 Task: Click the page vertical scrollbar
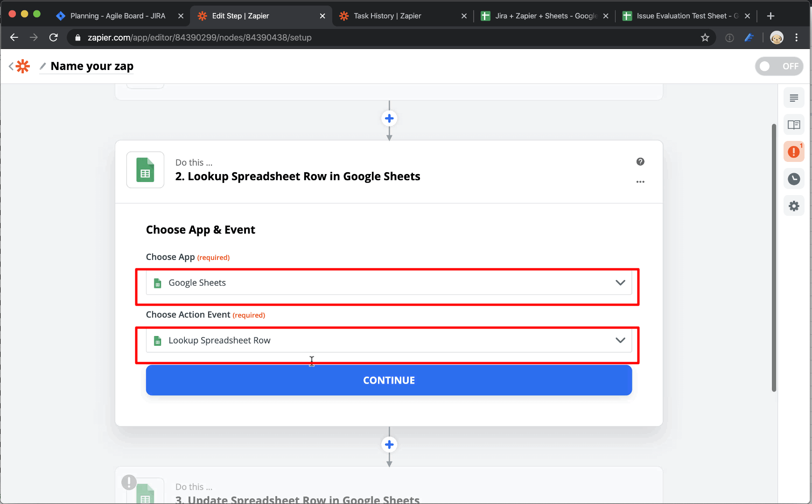(x=774, y=258)
